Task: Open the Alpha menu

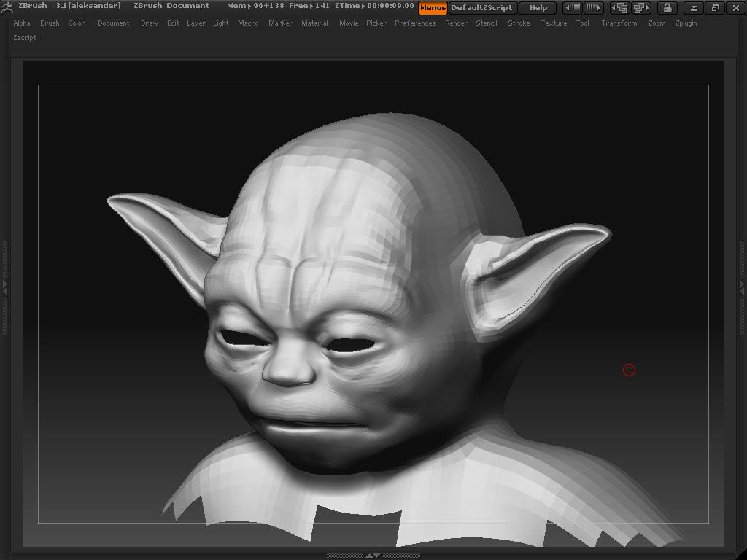Action: (22, 23)
